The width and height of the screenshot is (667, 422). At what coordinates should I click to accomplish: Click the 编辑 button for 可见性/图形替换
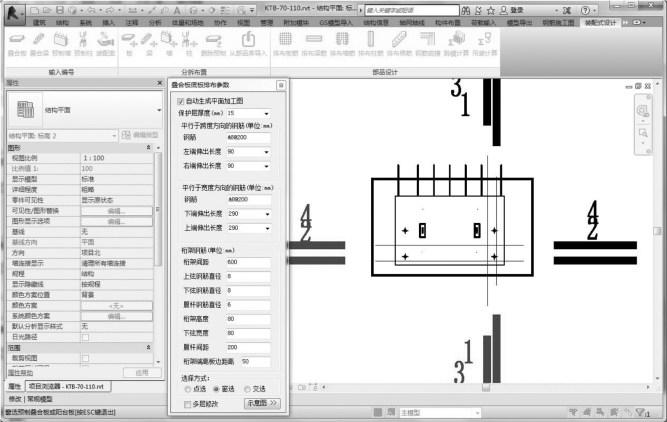pyautogui.click(x=117, y=211)
